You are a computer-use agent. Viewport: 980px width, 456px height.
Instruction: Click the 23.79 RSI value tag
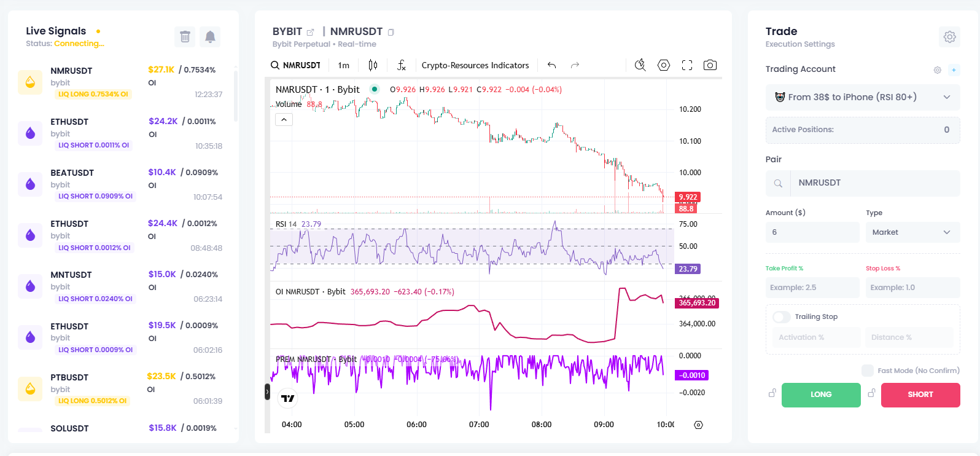(x=688, y=269)
